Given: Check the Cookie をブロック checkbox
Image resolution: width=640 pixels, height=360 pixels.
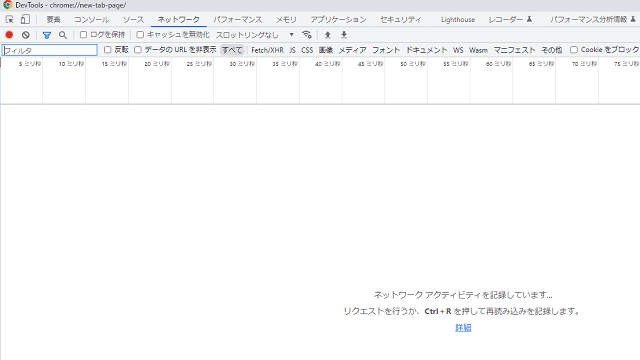Looking at the screenshot, I should (x=574, y=50).
